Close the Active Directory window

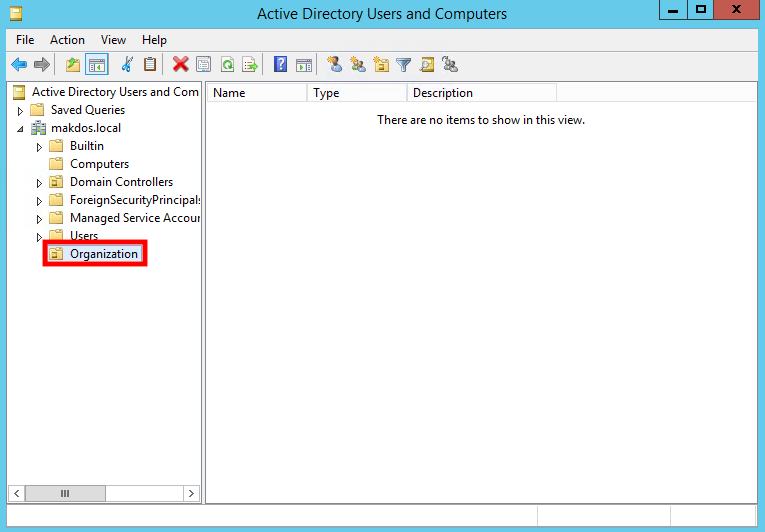coord(736,10)
